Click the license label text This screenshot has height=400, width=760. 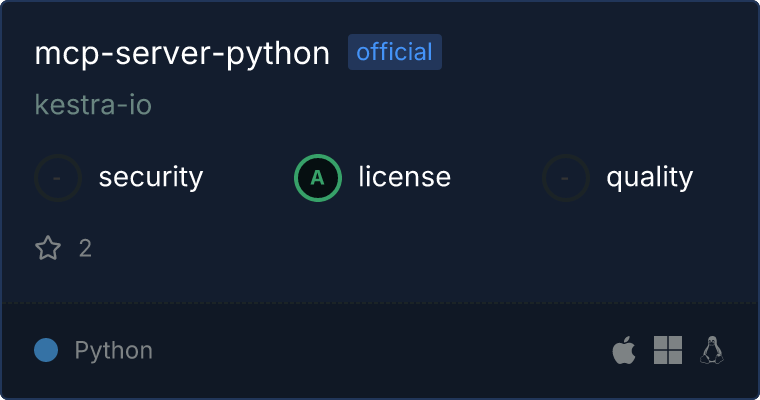click(405, 176)
